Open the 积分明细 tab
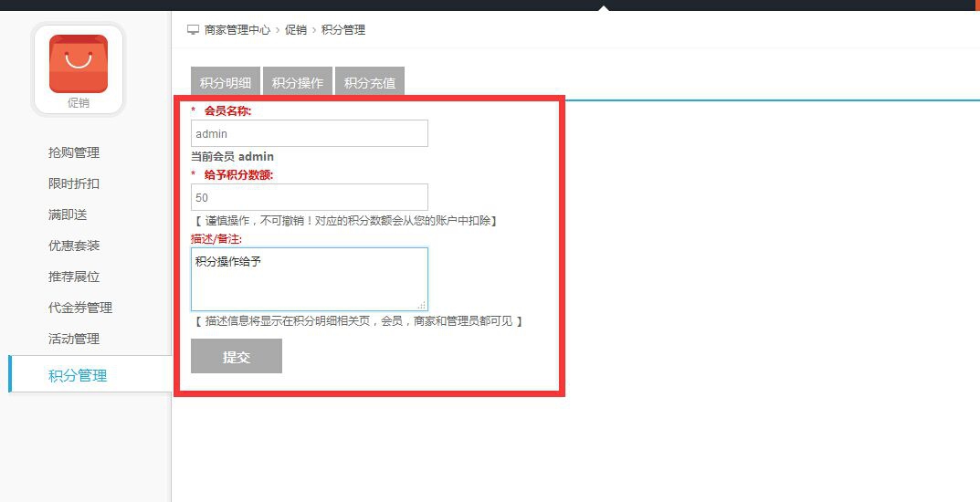The height and width of the screenshot is (502, 980). (x=226, y=82)
